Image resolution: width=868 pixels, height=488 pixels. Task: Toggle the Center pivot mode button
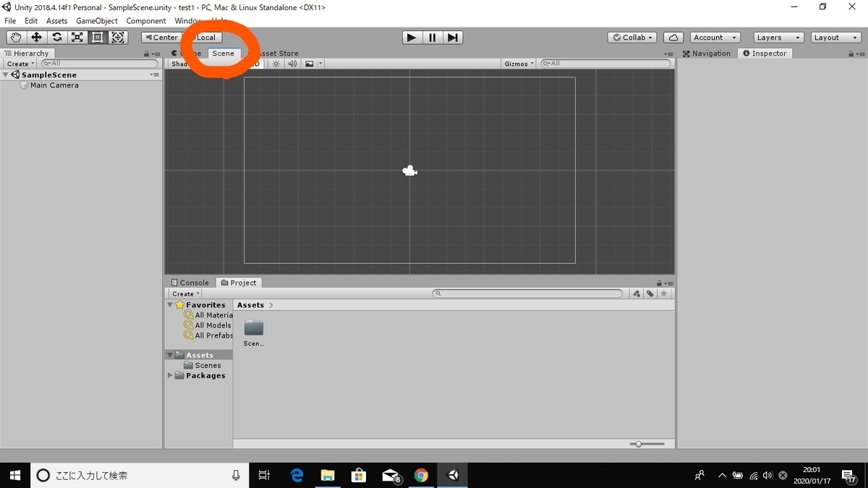click(x=161, y=38)
